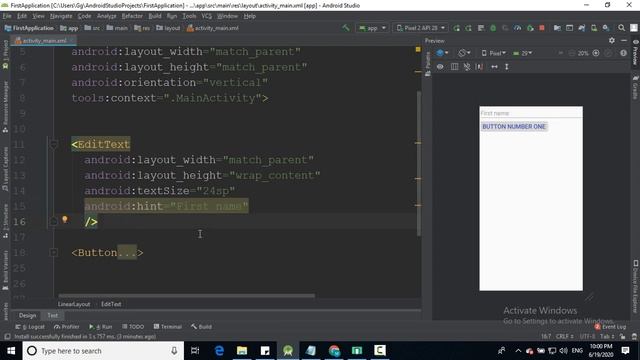
Task: Expand the folded Button tag
Action: pyautogui.click(x=53, y=253)
